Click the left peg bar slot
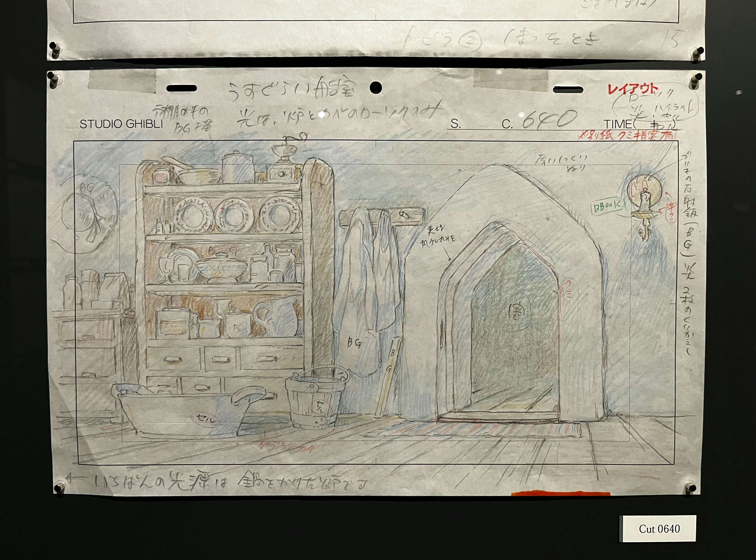Viewport: 756px width, 560px height. tap(182, 89)
